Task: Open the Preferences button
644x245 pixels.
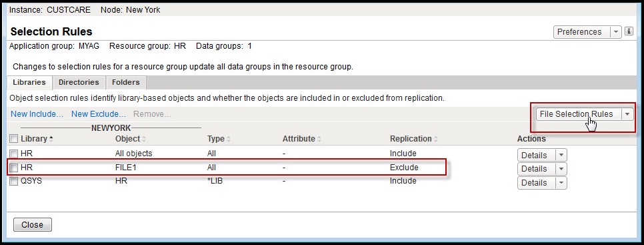Action: [581, 31]
